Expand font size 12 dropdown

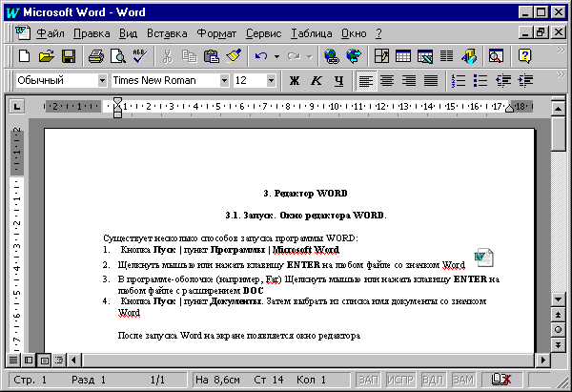point(271,80)
